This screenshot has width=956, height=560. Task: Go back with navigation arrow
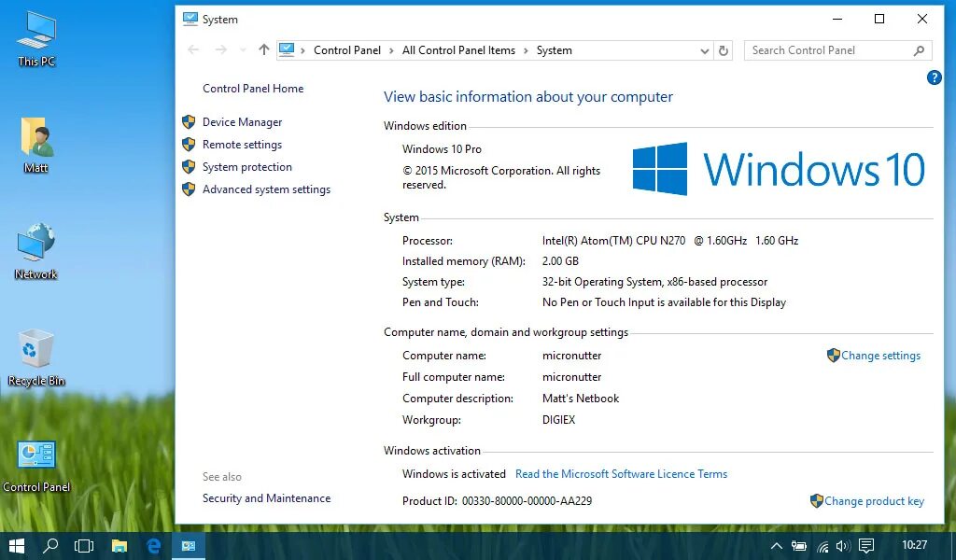193,50
